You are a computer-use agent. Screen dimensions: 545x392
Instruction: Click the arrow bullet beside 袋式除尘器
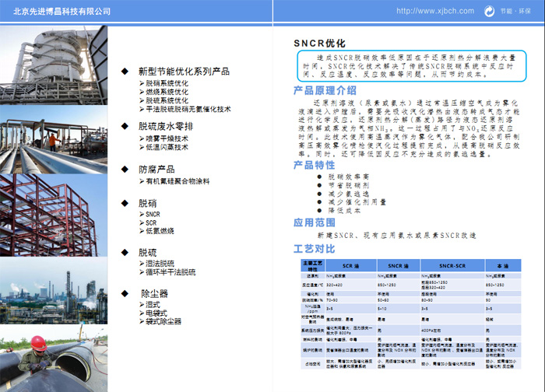(142, 320)
